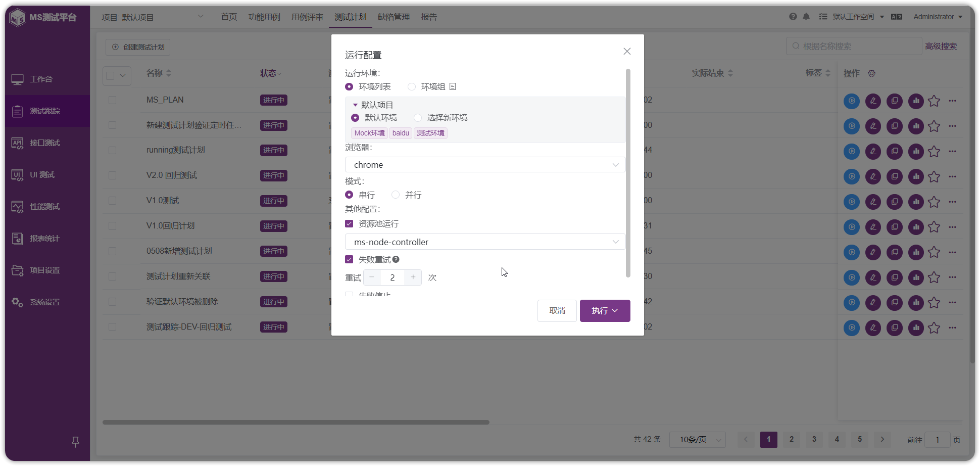Pin the sidebar with pin icon

(x=75, y=442)
